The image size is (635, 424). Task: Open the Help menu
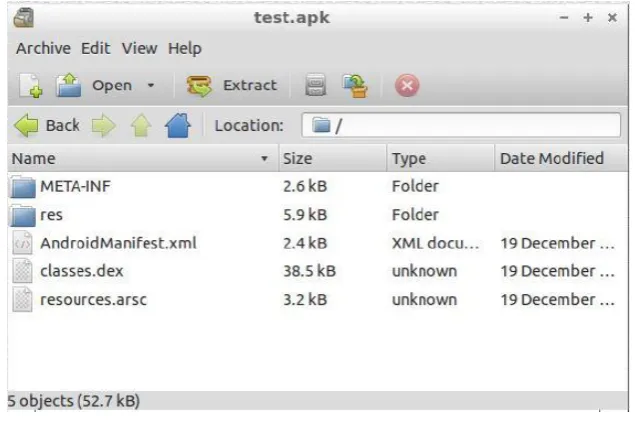coord(185,49)
